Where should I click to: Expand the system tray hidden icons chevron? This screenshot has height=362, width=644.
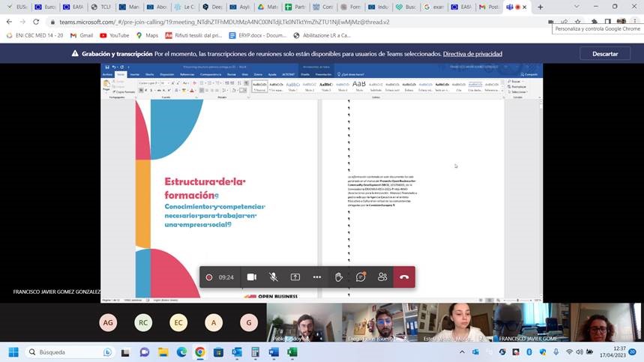462,352
